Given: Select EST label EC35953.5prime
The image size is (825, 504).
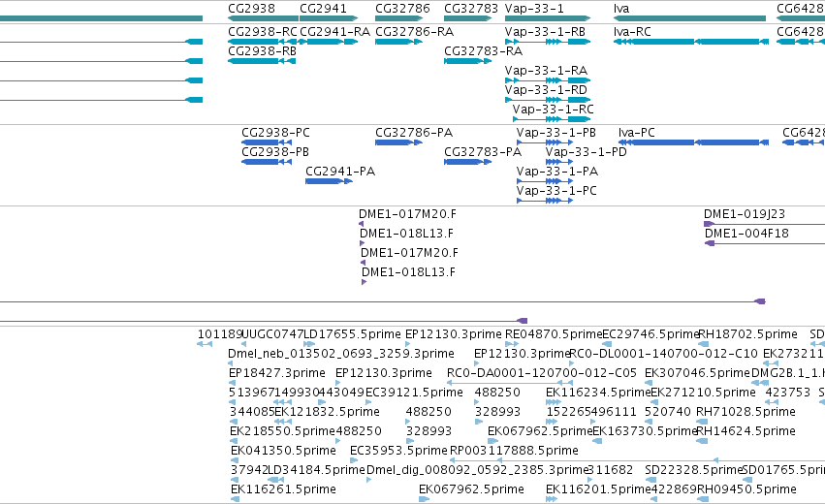Looking at the screenshot, I should click(x=398, y=451).
